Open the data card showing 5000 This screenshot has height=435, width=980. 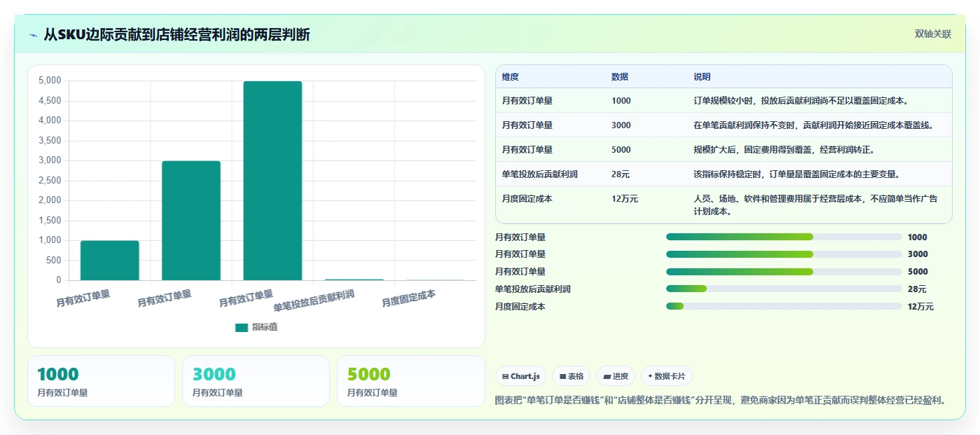coord(410,381)
